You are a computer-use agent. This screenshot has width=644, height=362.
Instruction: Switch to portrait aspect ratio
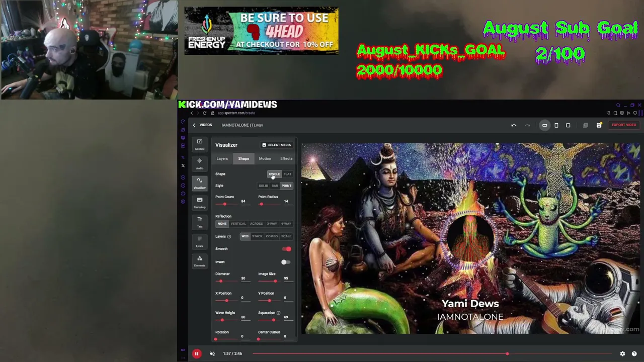point(556,125)
